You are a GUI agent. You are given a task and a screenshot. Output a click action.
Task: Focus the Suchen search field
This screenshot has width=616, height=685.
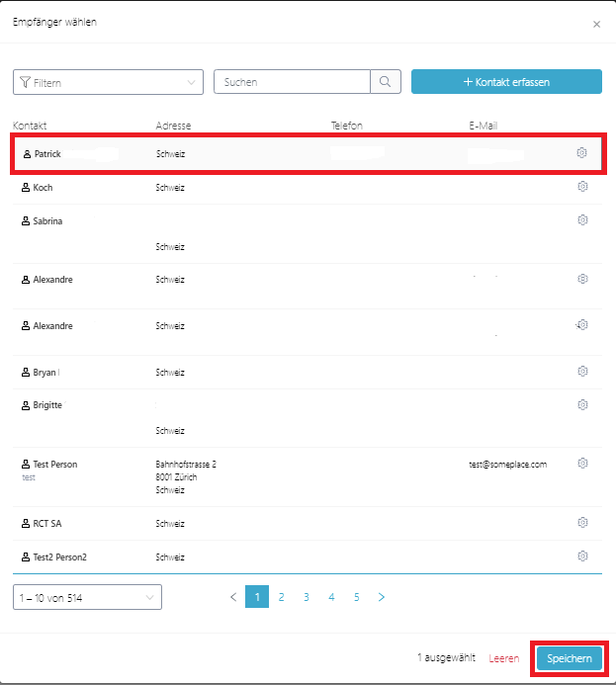click(x=293, y=82)
